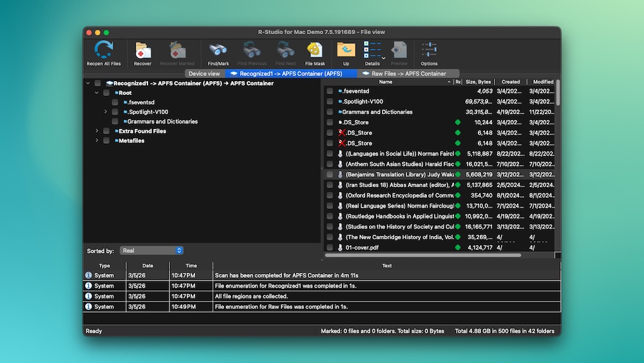Open the Details view icon
The width and height of the screenshot is (644, 363).
(x=372, y=50)
